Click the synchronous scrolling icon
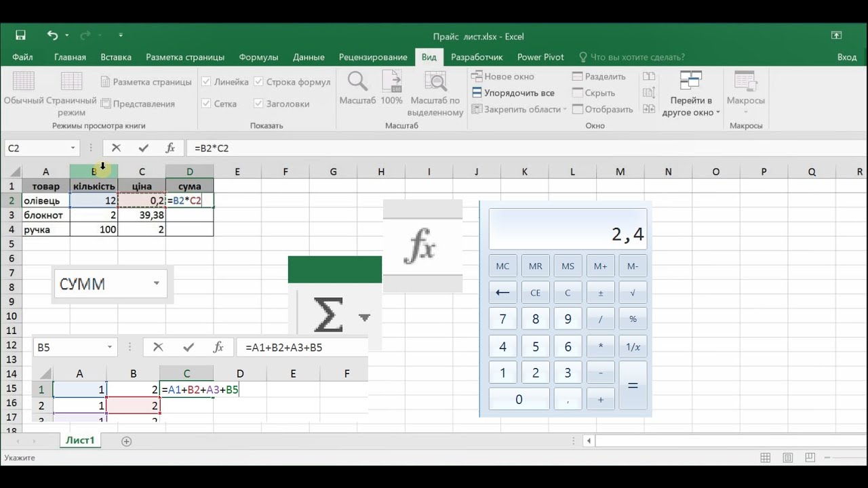Screen dimensions: 868x488 [649, 93]
